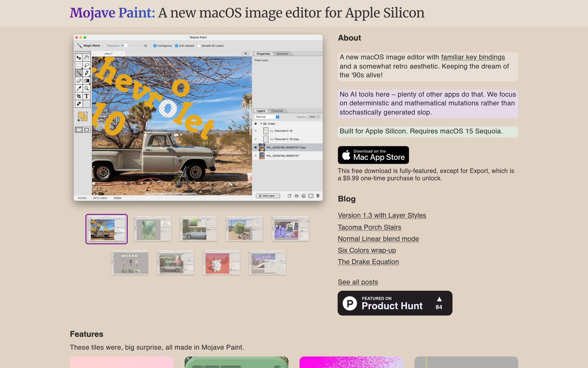Click the trash icon to delete layer

tap(318, 196)
